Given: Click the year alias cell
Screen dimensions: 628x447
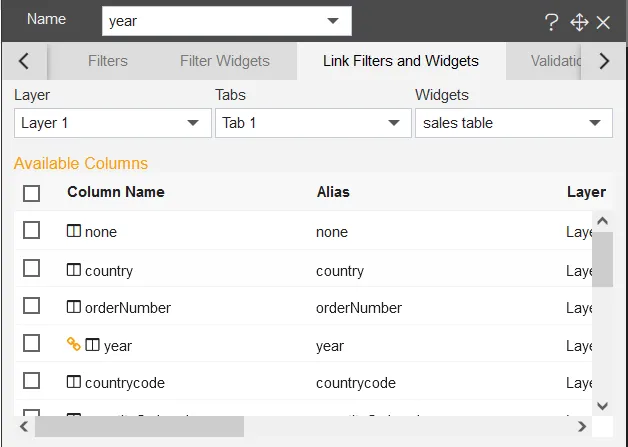Looking at the screenshot, I should click(x=330, y=346).
